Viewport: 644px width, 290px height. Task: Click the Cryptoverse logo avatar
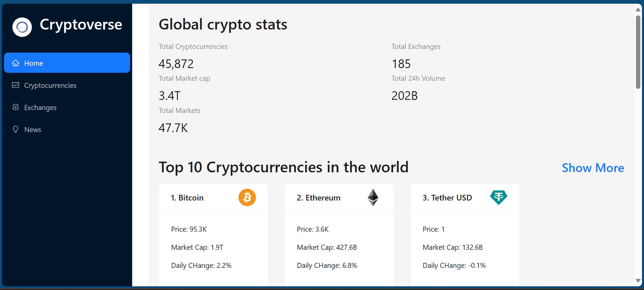[x=22, y=27]
